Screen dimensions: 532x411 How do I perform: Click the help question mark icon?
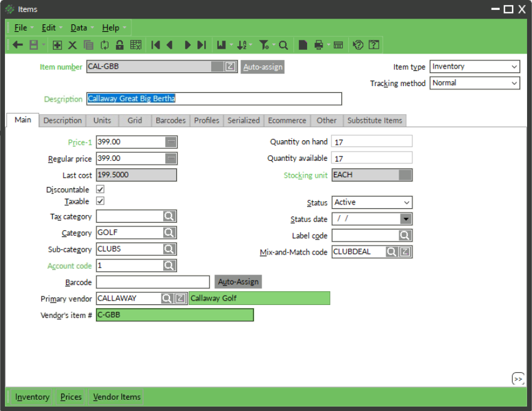click(x=374, y=45)
